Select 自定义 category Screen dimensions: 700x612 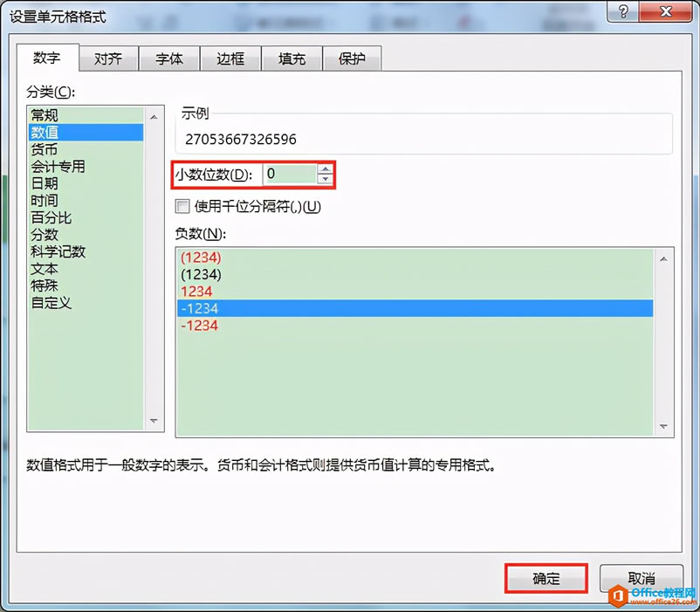[x=86, y=303]
